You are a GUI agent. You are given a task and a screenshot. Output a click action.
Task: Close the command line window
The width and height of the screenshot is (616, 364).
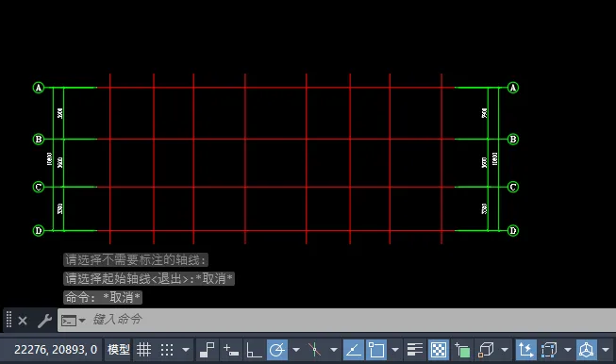point(23,321)
